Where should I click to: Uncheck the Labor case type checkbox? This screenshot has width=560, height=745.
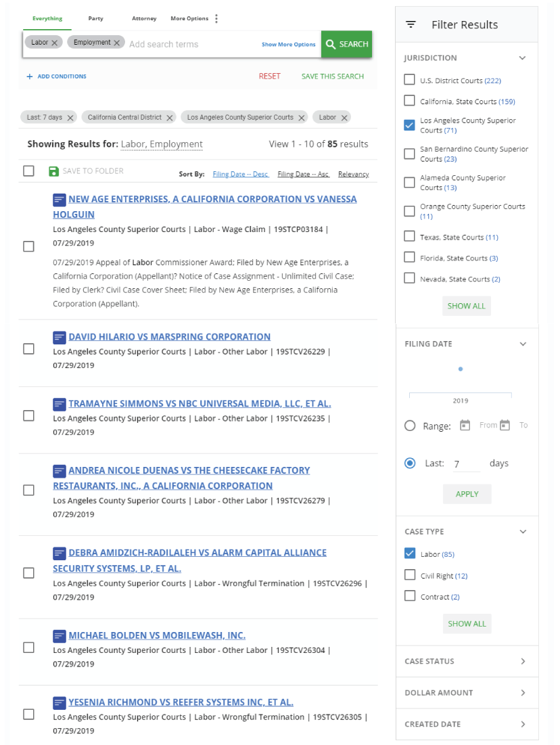(409, 554)
